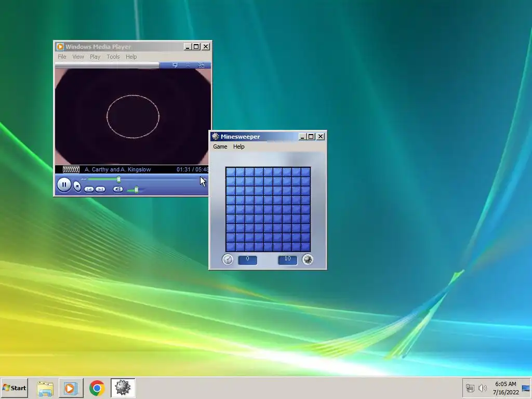Open the Play menu in Media Player
Screen dimensions: 532x399
(x=95, y=57)
